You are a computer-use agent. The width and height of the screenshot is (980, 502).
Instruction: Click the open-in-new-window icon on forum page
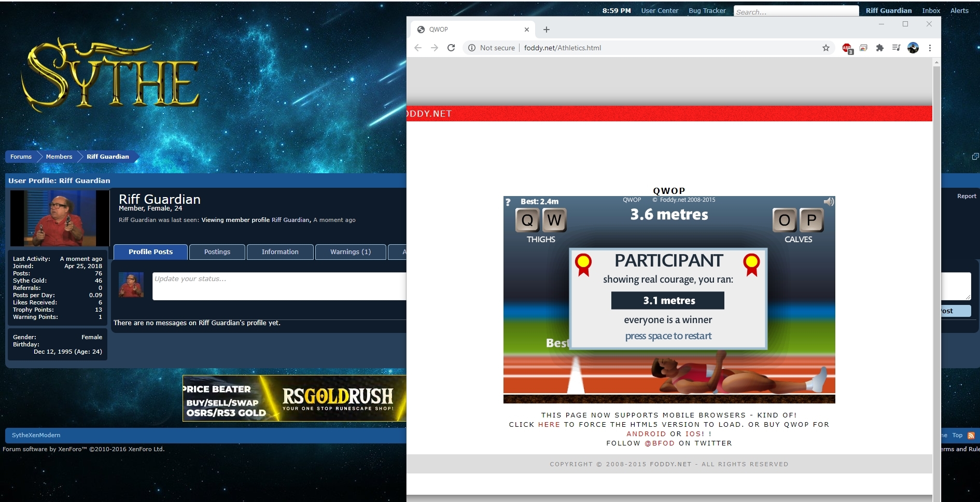(x=975, y=156)
